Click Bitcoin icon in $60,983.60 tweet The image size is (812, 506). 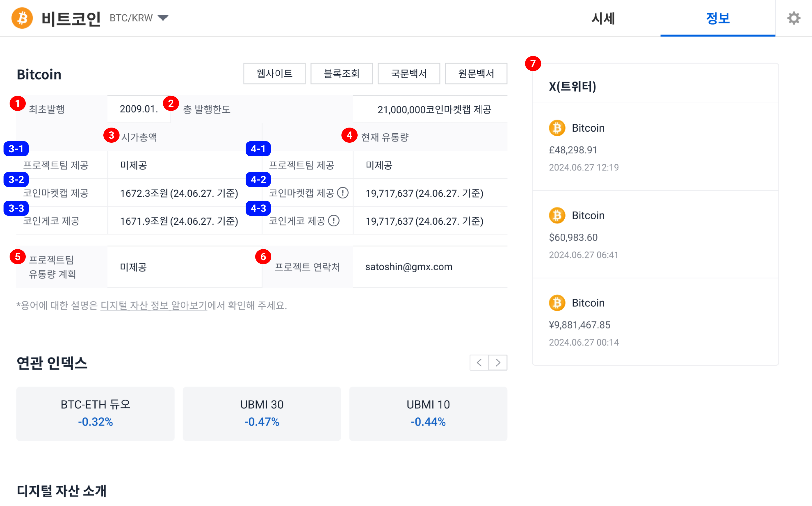point(557,215)
